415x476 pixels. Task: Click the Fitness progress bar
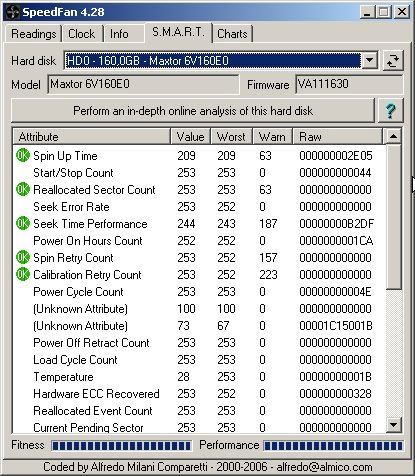(121, 446)
